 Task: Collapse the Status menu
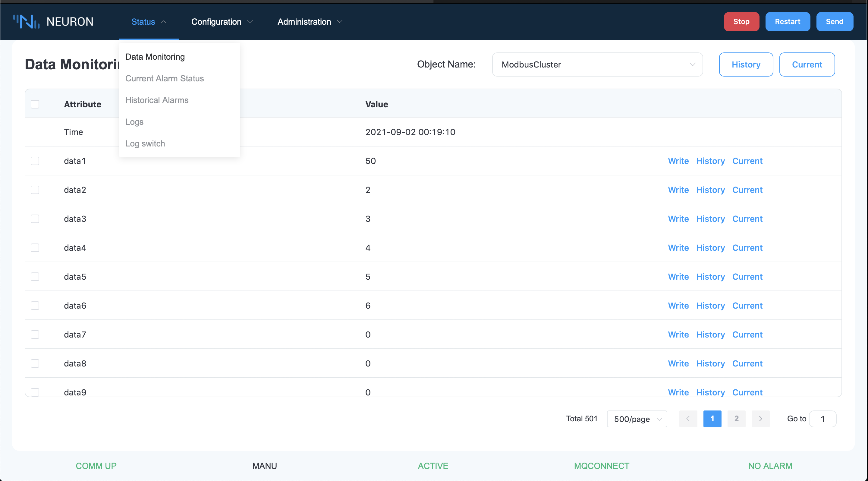coord(149,22)
